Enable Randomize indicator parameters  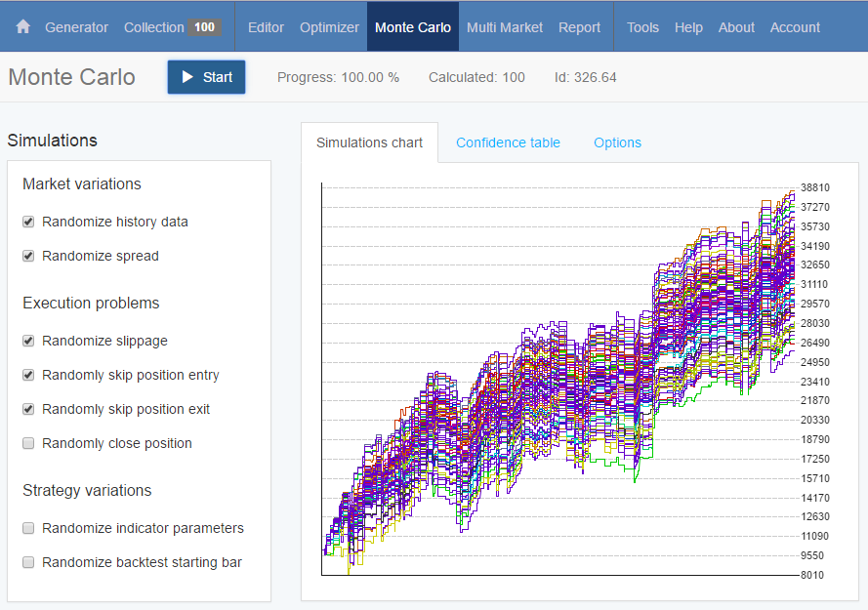click(x=28, y=528)
